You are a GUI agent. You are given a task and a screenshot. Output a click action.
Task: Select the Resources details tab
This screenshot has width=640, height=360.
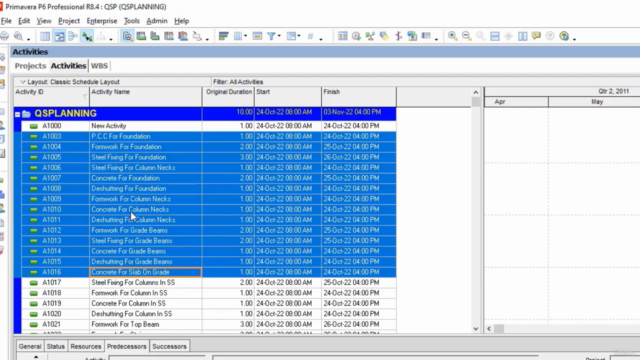86,346
